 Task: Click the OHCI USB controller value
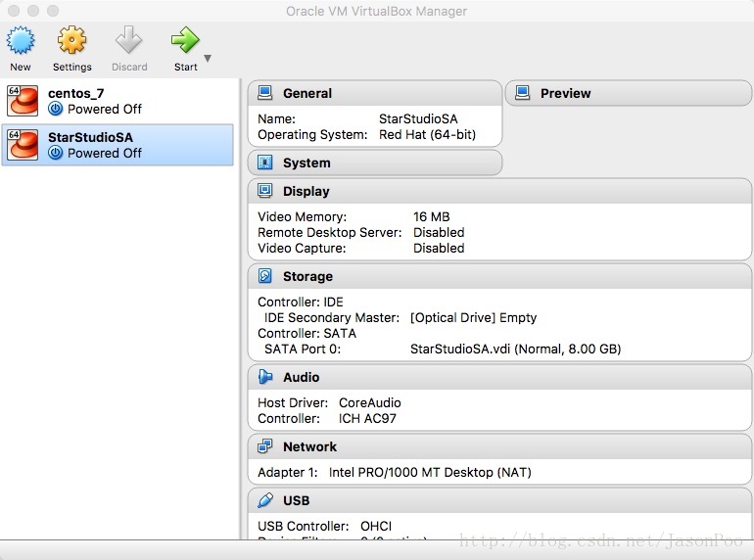coord(376,527)
